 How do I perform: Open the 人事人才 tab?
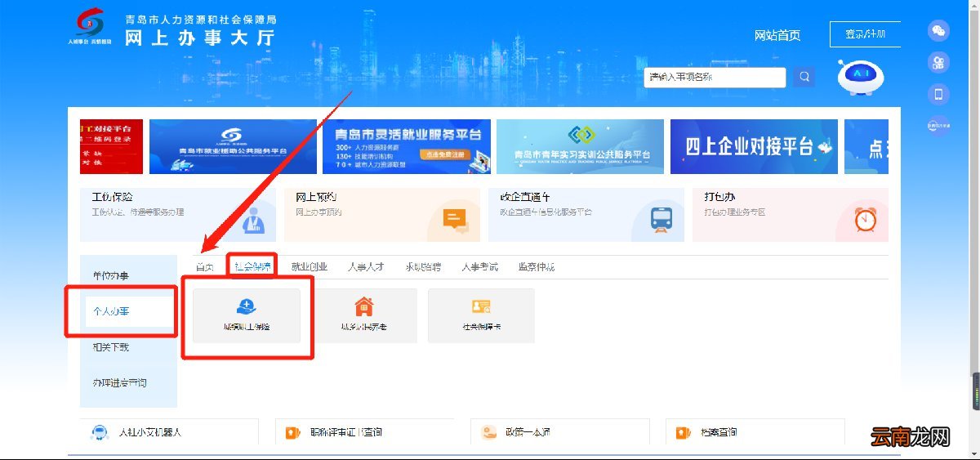click(365, 267)
